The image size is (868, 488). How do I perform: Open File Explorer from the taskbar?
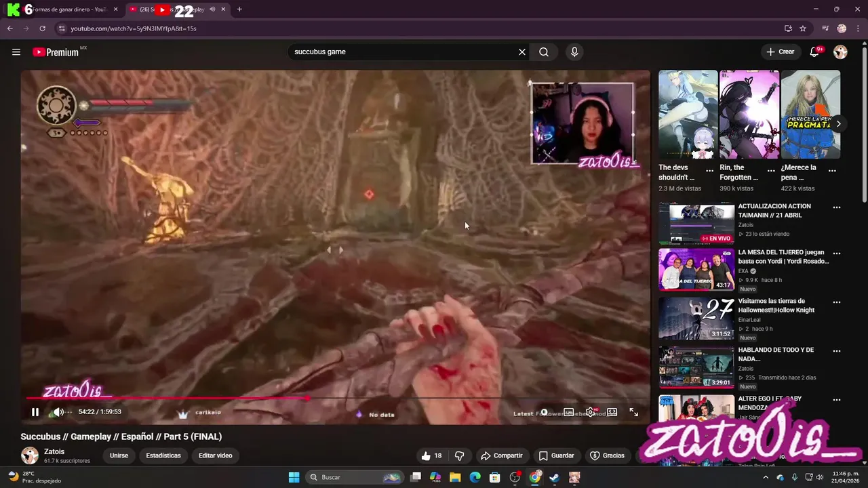(455, 477)
